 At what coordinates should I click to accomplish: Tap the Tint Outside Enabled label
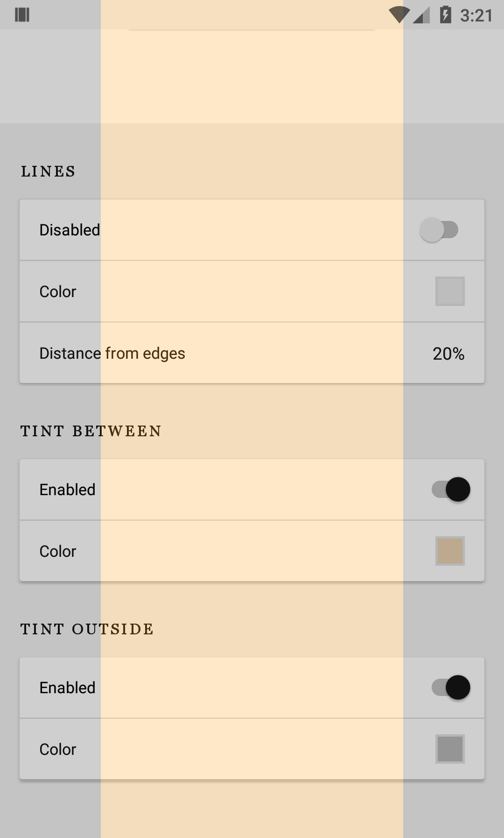click(67, 688)
